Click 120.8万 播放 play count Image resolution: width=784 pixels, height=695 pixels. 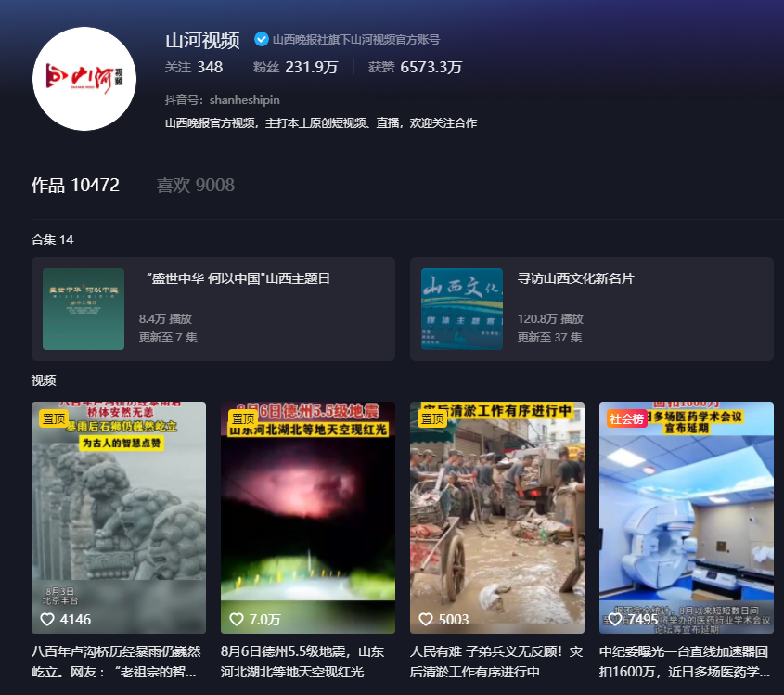coord(550,318)
